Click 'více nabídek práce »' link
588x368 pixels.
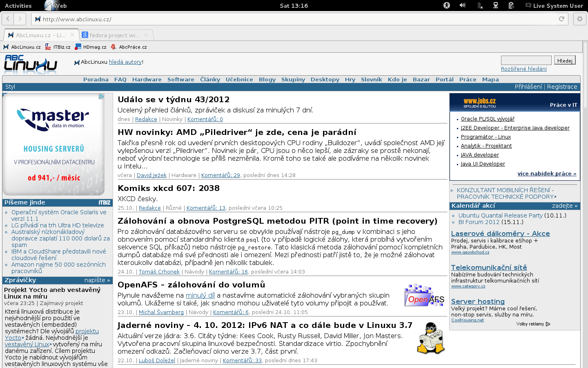(547, 173)
